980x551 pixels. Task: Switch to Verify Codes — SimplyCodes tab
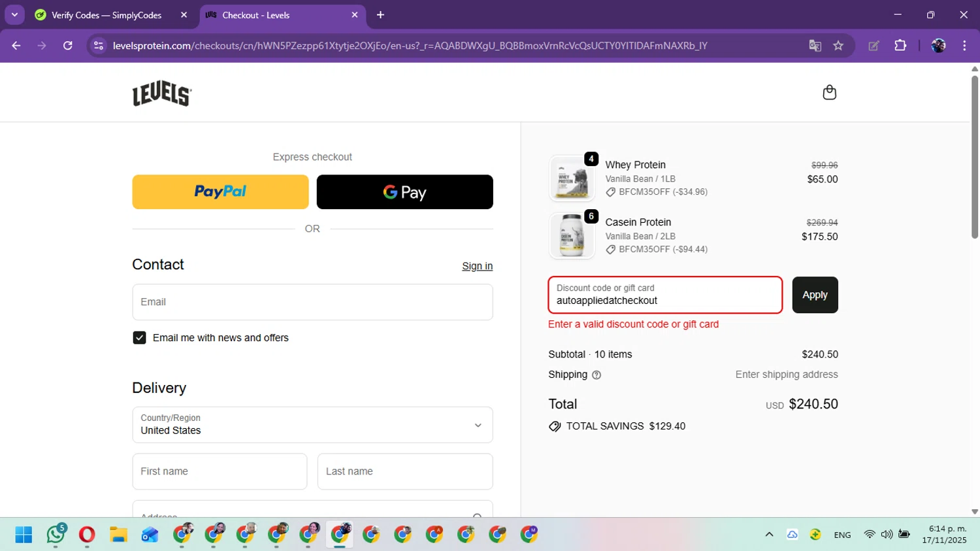point(106,15)
